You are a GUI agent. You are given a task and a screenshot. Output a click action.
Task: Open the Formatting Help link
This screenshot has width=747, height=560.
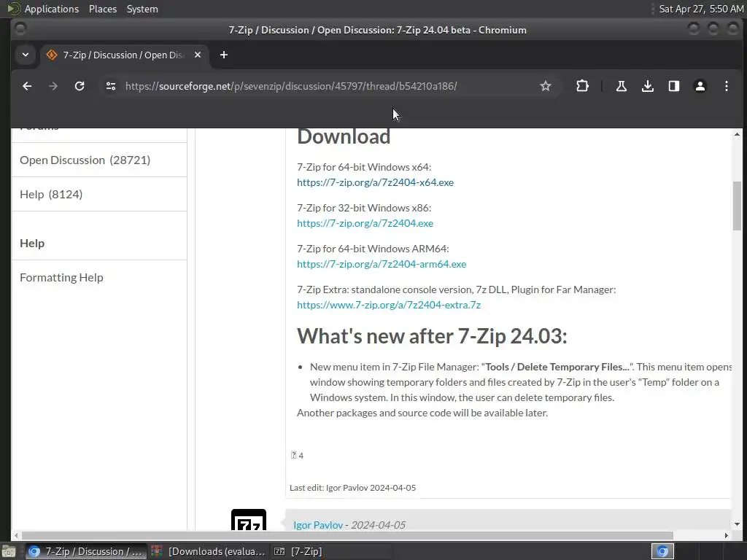pyautogui.click(x=61, y=278)
